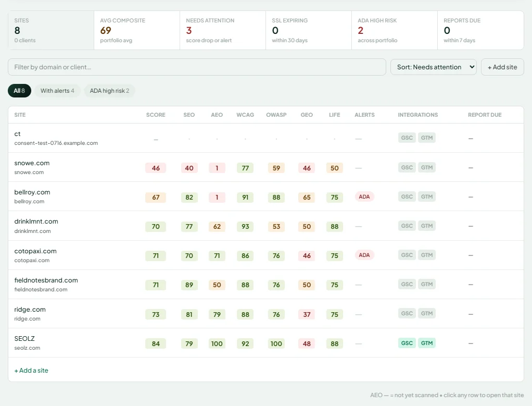Sort by the WCAG column header
532x406 pixels.
pyautogui.click(x=245, y=115)
